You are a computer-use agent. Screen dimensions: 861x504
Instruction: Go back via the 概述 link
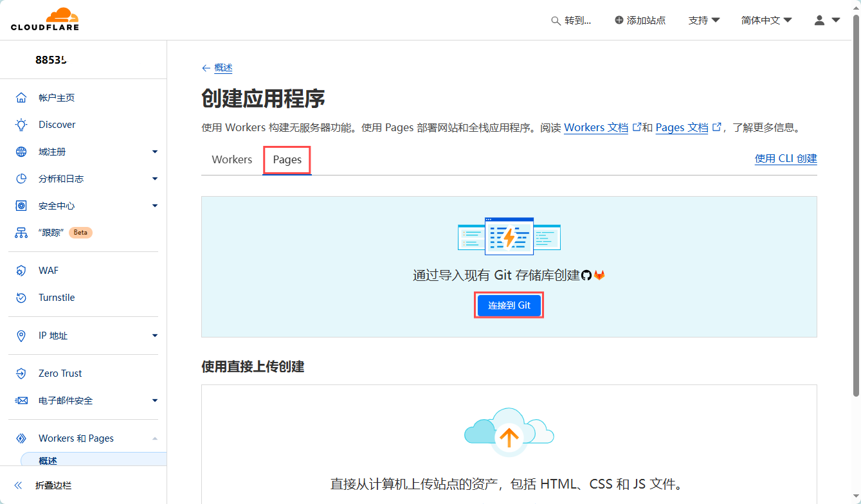[223, 68]
